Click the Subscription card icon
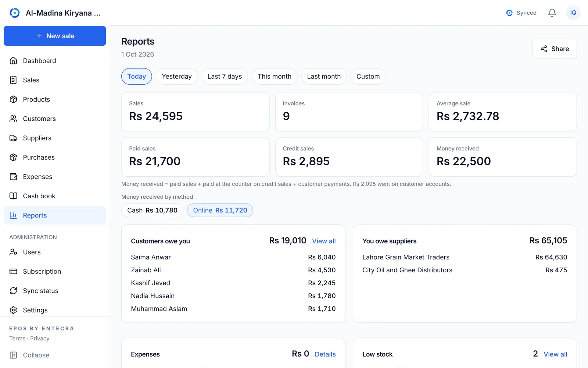The height and width of the screenshot is (368, 588). [13, 271]
